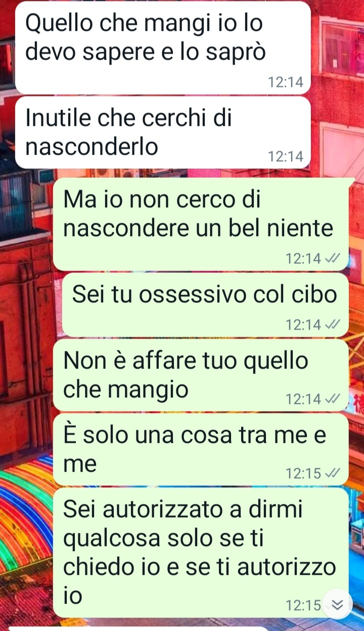Select the "Ma io non cerco di" message
The width and height of the screenshot is (364, 631).
tap(201, 224)
